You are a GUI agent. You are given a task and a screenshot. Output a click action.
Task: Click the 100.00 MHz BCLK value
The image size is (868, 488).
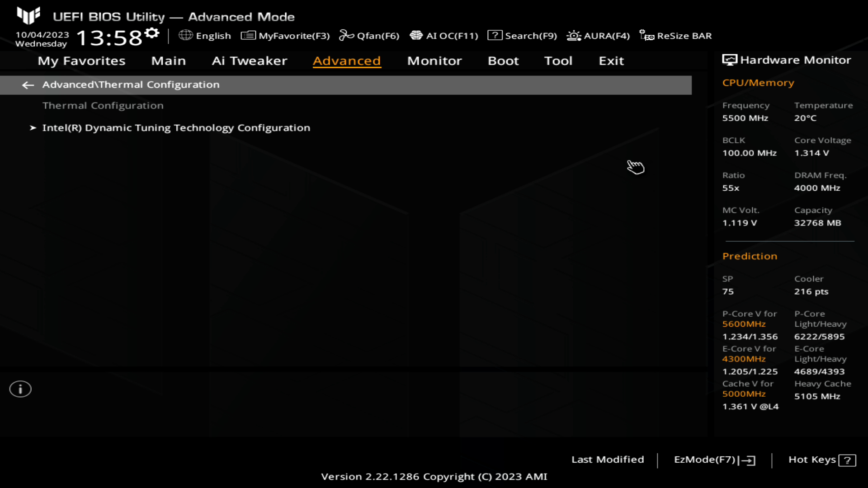click(x=749, y=153)
